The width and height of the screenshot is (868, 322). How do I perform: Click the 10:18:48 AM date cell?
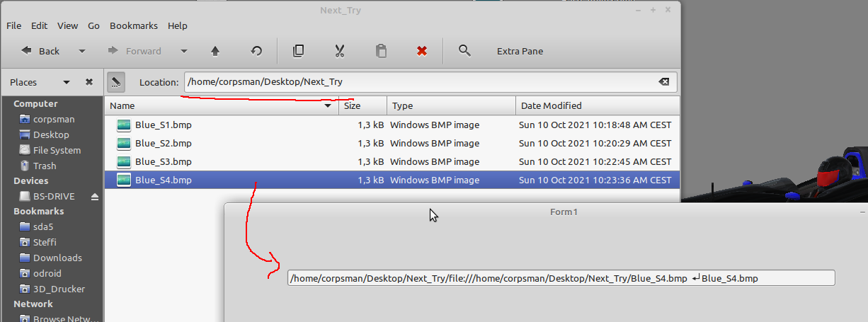595,125
